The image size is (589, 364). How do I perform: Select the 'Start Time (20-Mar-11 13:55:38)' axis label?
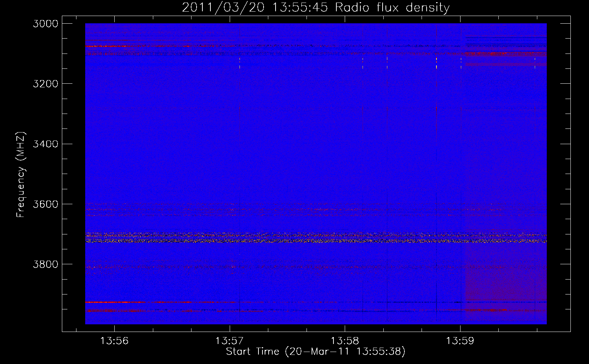316,352
